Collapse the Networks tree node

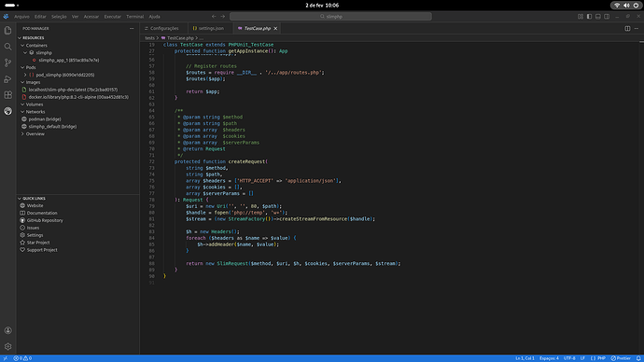pyautogui.click(x=22, y=112)
